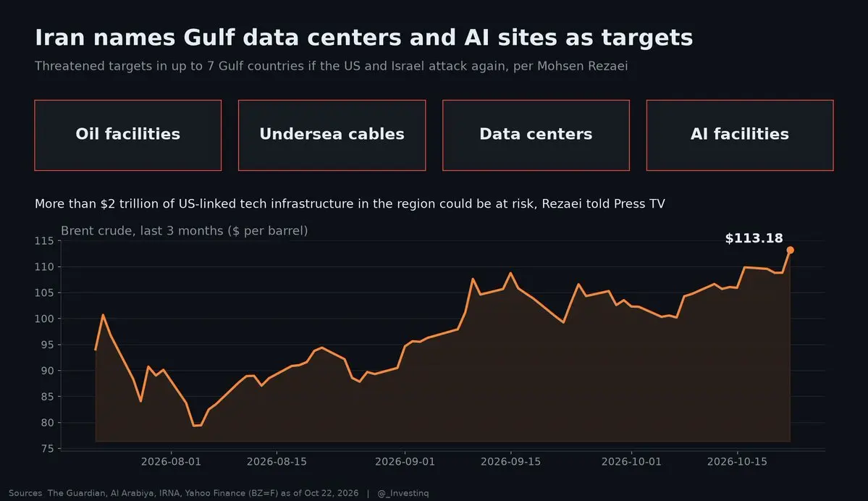Click the $2 trillion tech infrastructure sentence
The image size is (868, 501).
350,203
